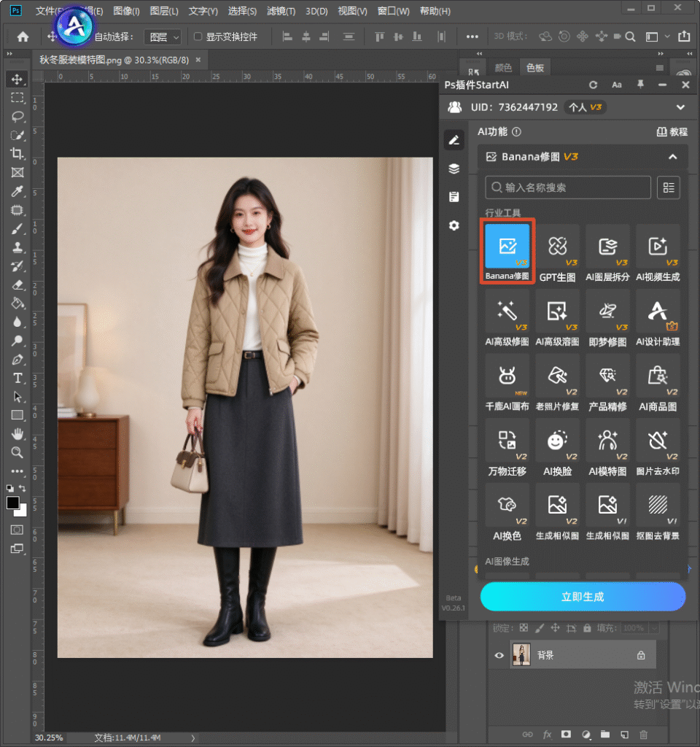Image resolution: width=700 pixels, height=747 pixels.
Task: Switch to the 色板 tab
Action: click(x=535, y=68)
